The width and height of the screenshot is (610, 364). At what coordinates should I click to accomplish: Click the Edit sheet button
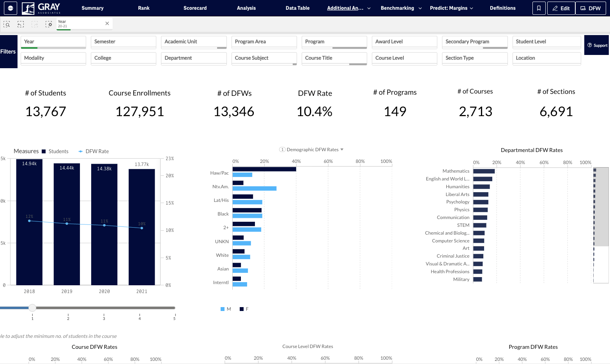(x=561, y=8)
